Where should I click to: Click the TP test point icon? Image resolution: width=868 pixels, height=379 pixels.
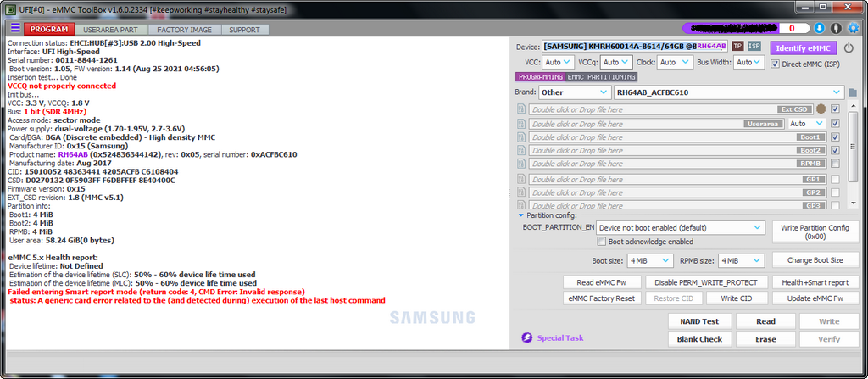point(737,46)
